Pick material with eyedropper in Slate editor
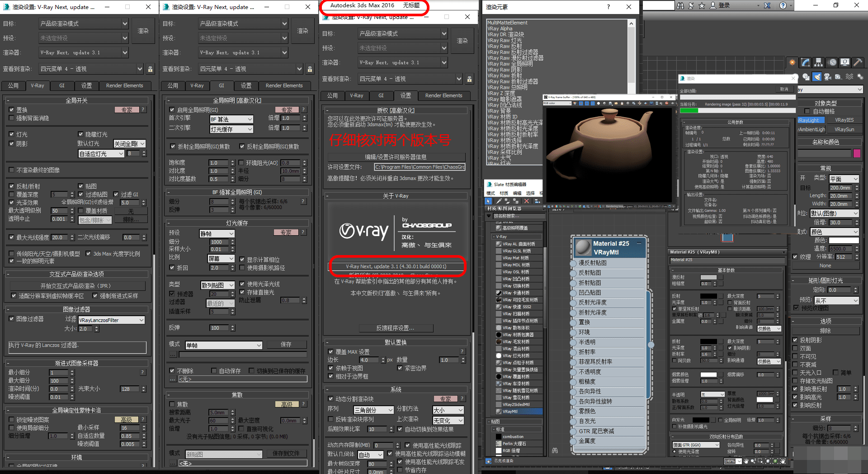868x474 pixels. point(499,201)
